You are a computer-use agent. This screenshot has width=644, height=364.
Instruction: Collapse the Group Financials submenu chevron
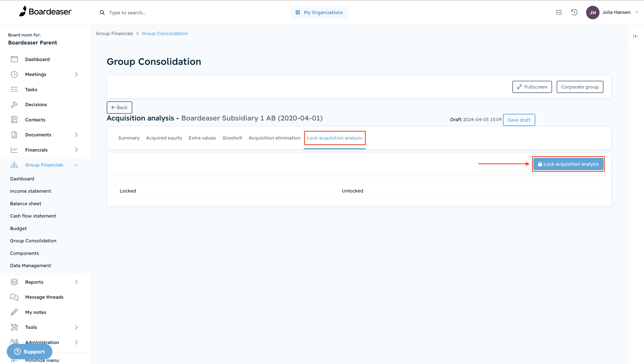click(x=76, y=165)
